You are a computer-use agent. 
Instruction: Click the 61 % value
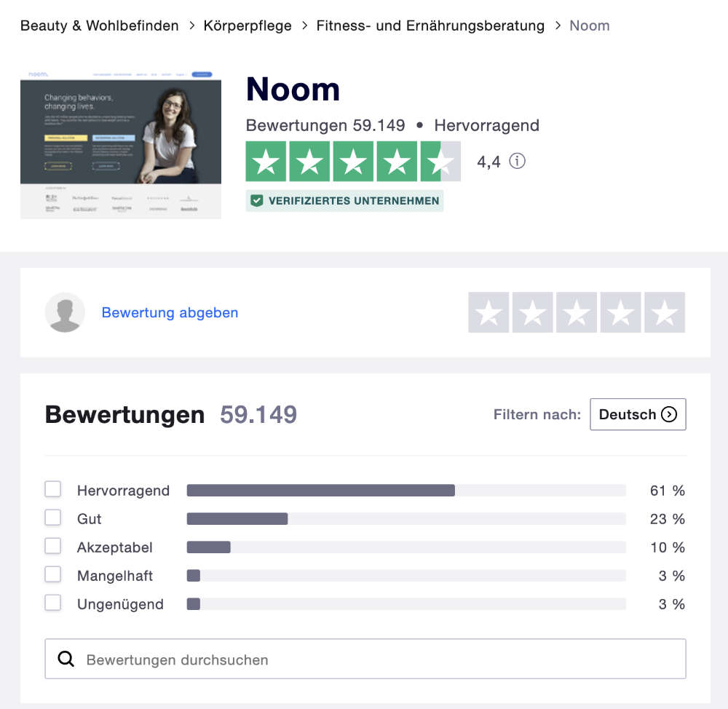(x=668, y=491)
